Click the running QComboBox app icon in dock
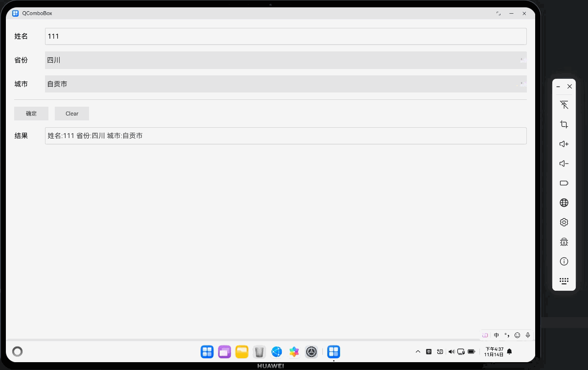588x370 pixels. (334, 351)
